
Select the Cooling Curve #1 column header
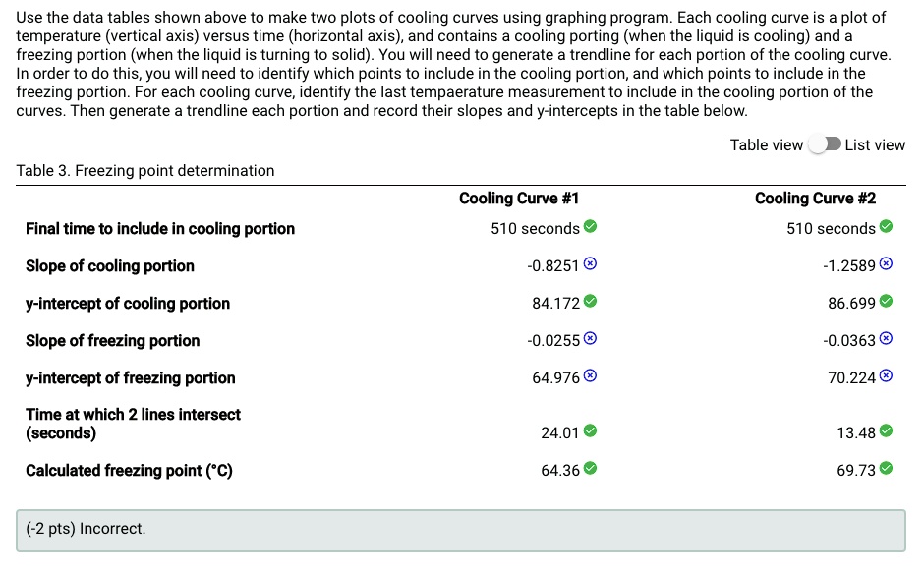click(x=520, y=198)
